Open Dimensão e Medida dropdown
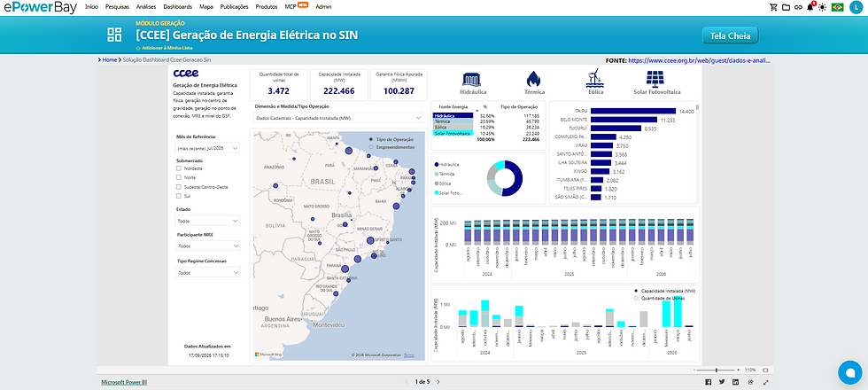Image resolution: width=868 pixels, height=390 pixels. point(338,118)
